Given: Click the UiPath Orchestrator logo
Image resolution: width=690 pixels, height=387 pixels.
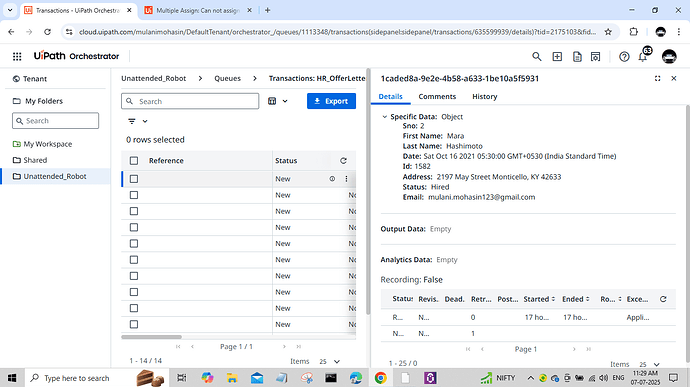Looking at the screenshot, I should (76, 56).
